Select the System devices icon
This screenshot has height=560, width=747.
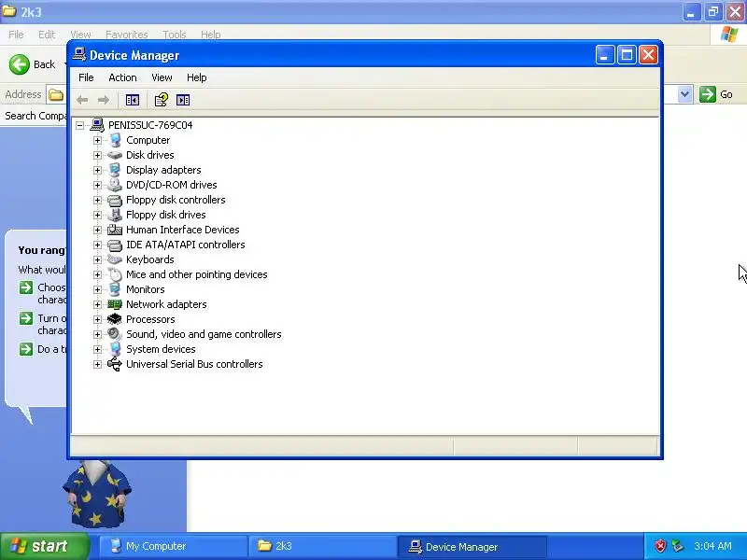click(115, 349)
